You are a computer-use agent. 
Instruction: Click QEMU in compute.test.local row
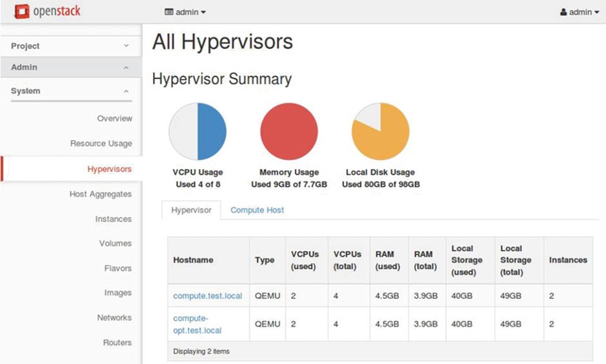[267, 296]
